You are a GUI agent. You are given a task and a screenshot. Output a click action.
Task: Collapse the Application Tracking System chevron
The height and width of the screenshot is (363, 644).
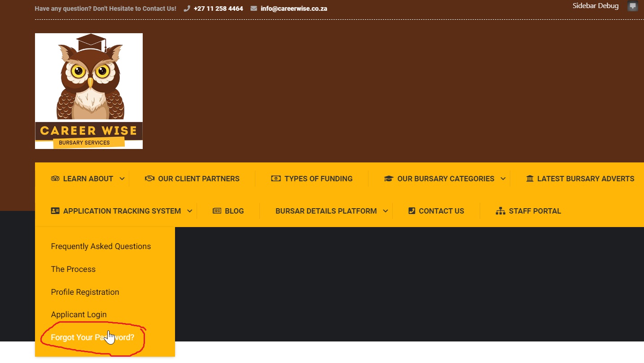[x=190, y=211]
